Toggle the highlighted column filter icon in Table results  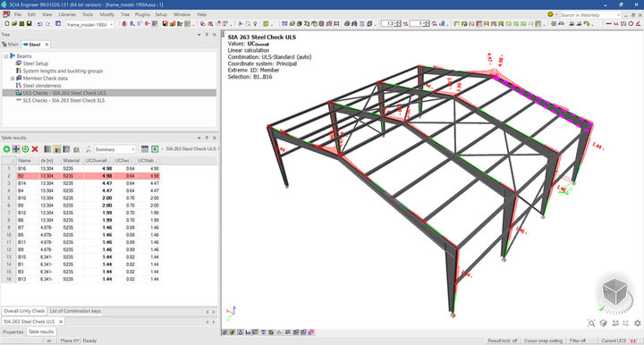(56, 149)
